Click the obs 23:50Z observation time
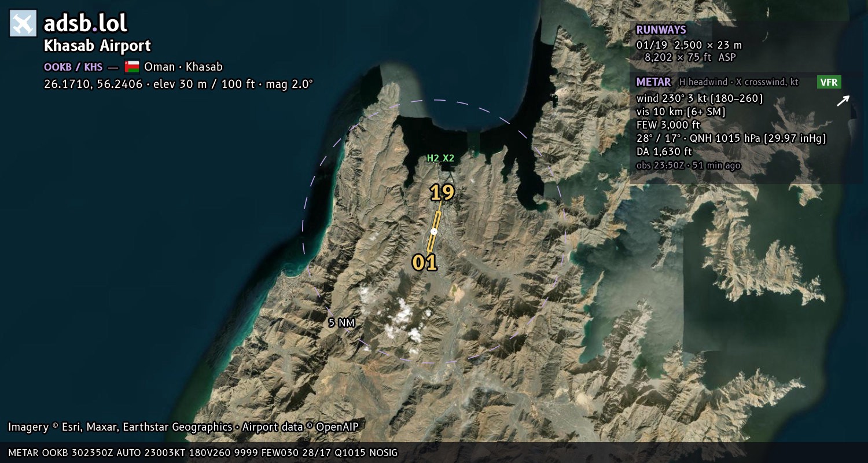Image resolution: width=868 pixels, height=463 pixels. point(688,166)
